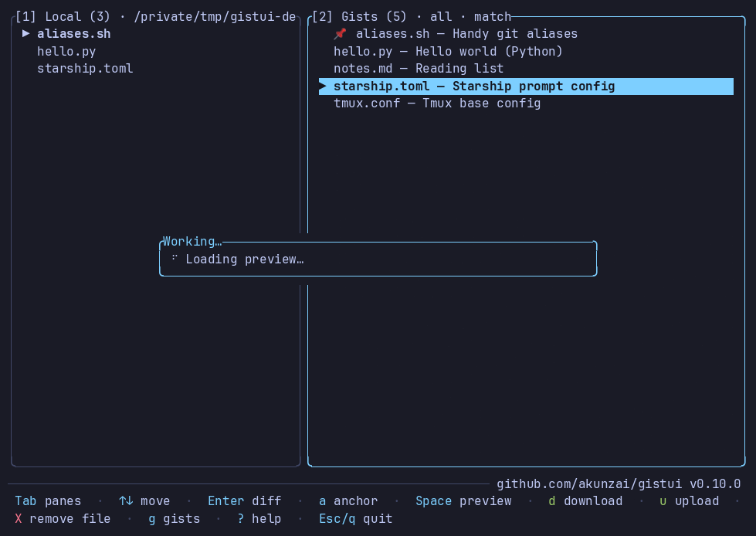Click the 'match' label in Gists title
The width and height of the screenshot is (756, 536).
(x=492, y=16)
